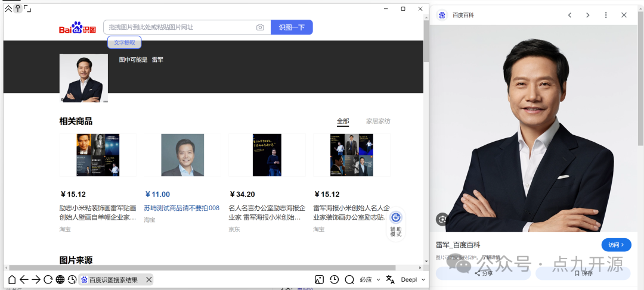This screenshot has height=290, width=644.
Task: Click the Baidu window vertical scrollbar thumb
Action: click(426, 40)
